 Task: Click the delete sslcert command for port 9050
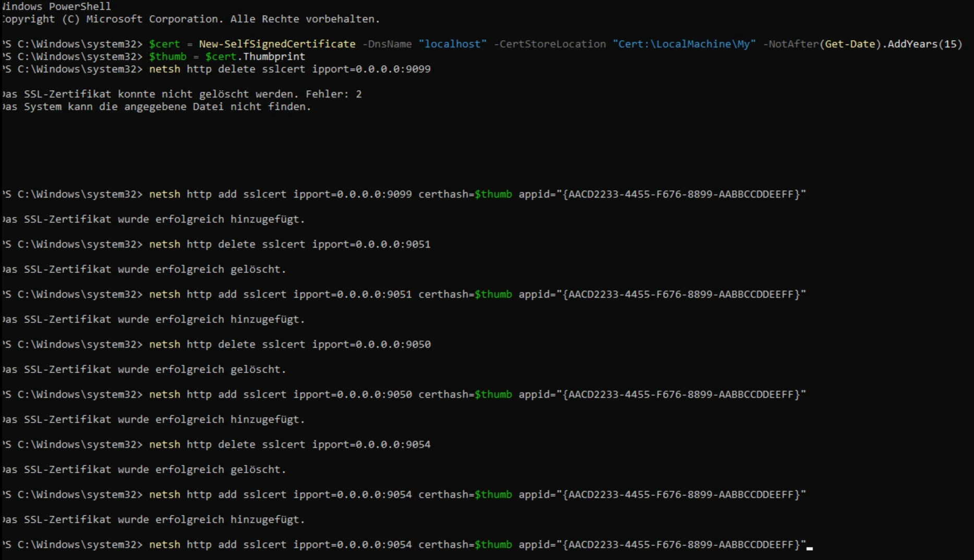pyautogui.click(x=290, y=344)
